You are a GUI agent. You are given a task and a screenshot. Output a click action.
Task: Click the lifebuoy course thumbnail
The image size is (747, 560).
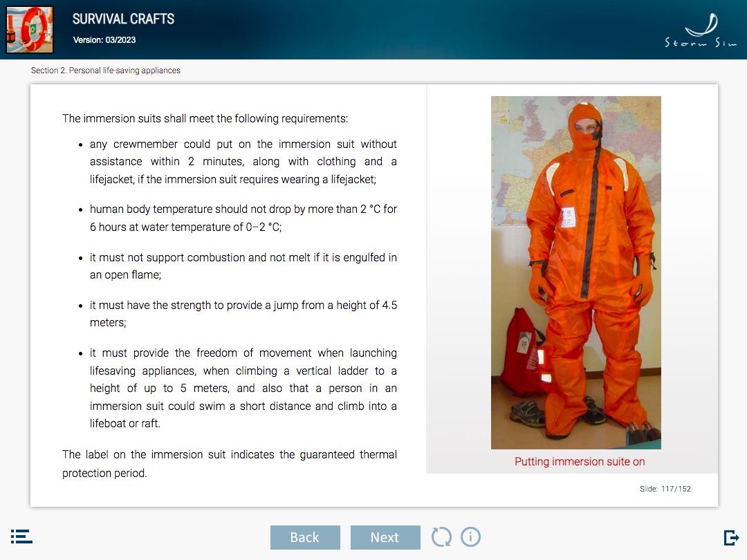coord(30,30)
